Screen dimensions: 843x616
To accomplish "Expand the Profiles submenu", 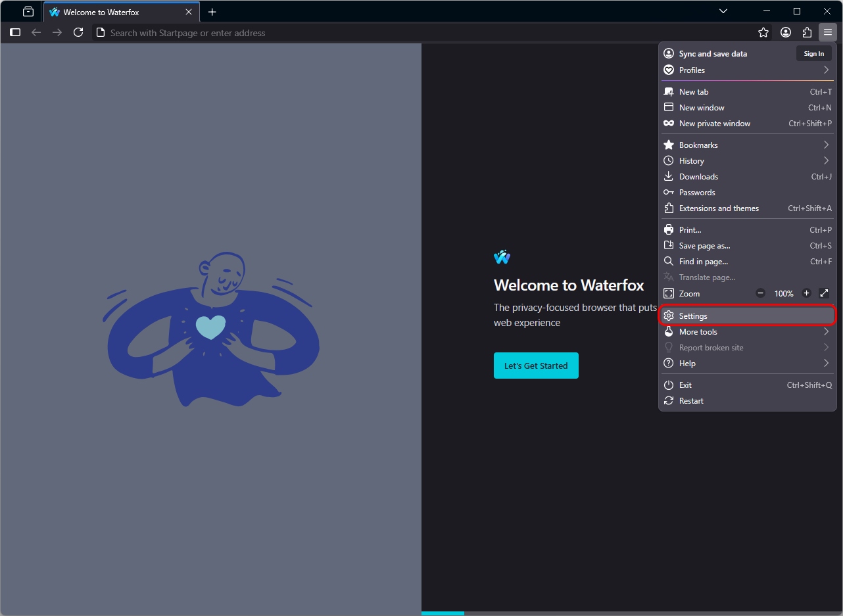I will 748,70.
